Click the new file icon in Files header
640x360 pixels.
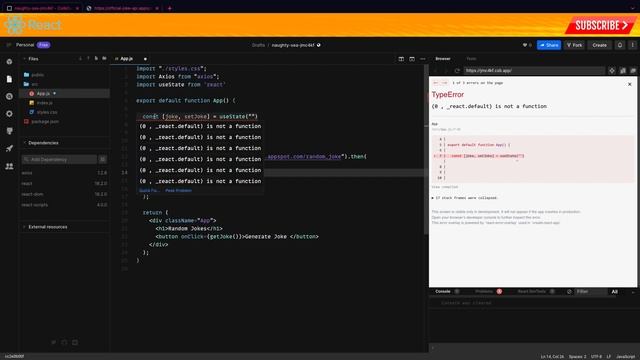96,59
